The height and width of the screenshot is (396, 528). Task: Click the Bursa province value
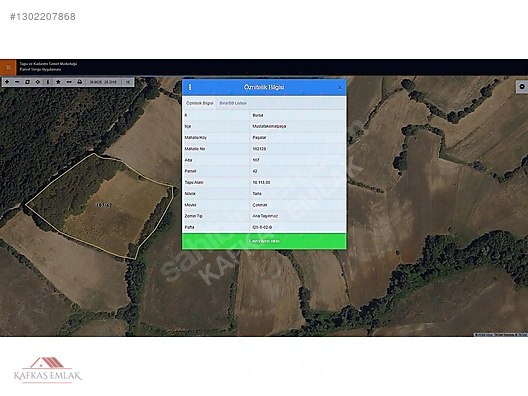click(x=258, y=115)
